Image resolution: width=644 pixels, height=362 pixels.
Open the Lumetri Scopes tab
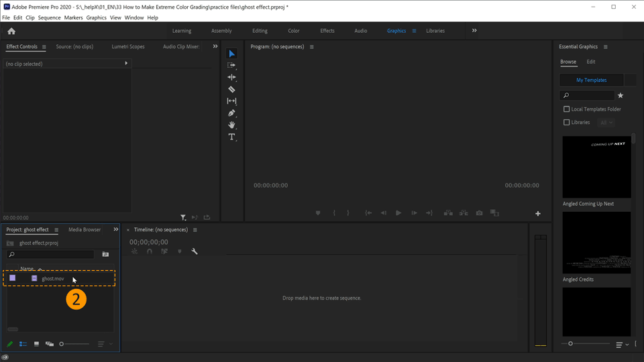tap(128, 46)
